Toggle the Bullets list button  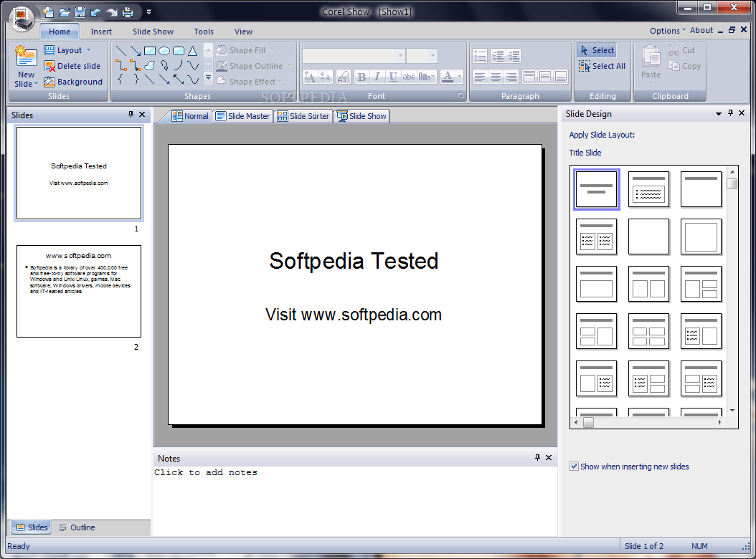480,57
